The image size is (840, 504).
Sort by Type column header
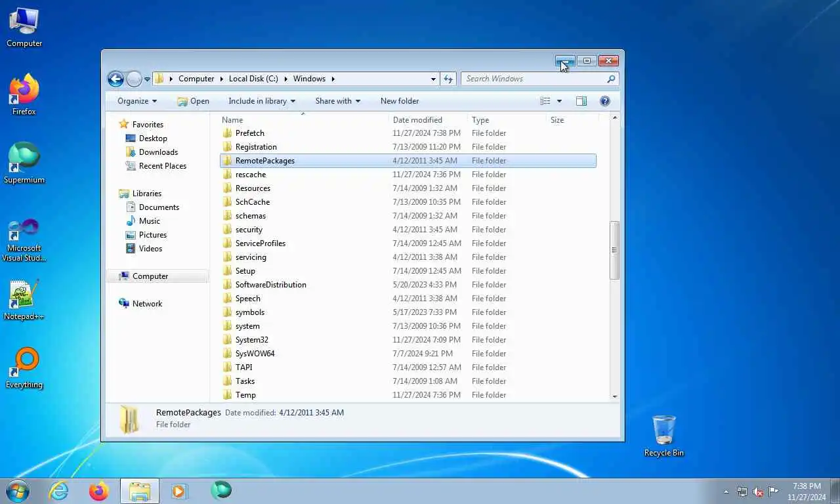(480, 120)
